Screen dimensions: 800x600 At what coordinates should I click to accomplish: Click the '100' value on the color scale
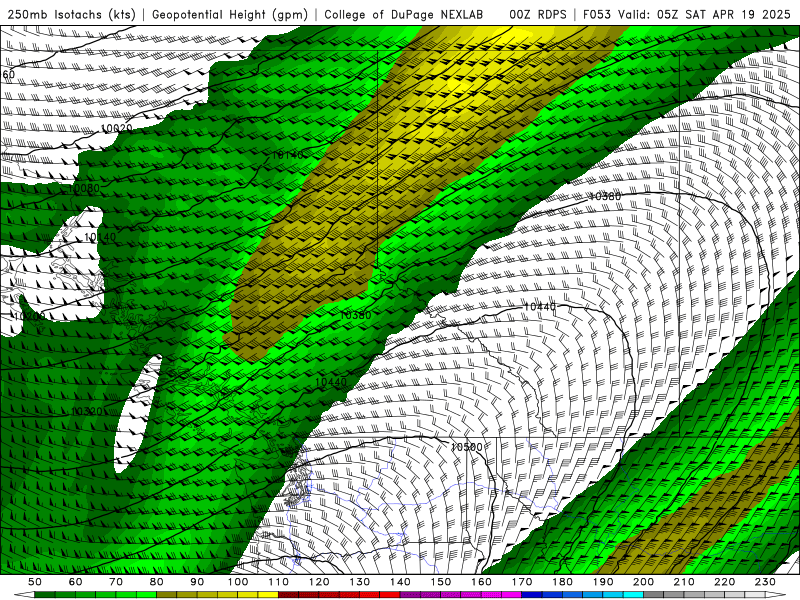click(x=238, y=582)
